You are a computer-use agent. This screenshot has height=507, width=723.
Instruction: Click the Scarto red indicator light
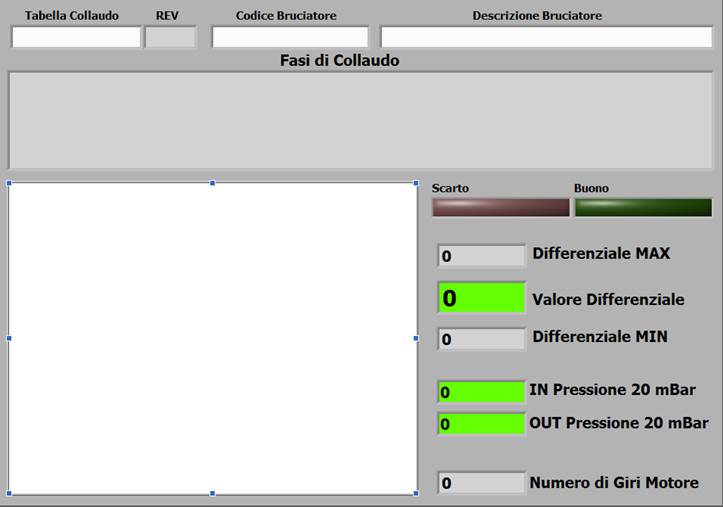click(500, 208)
